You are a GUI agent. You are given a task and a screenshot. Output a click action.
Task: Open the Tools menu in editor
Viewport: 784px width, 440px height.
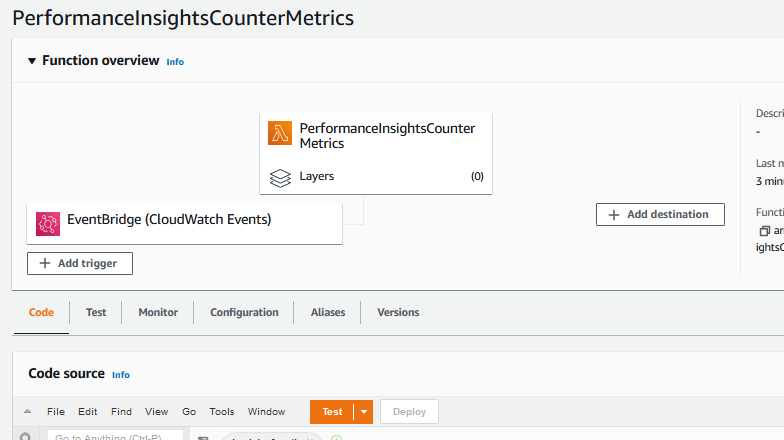[222, 412]
